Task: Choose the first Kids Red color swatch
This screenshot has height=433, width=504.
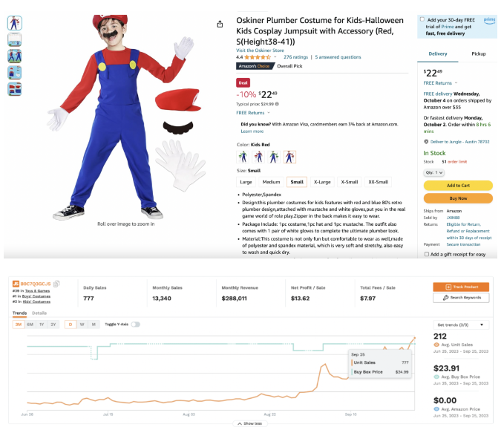Action: click(243, 157)
